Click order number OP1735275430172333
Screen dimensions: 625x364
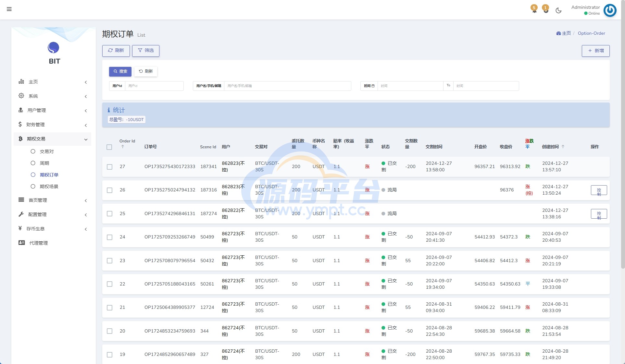tap(170, 166)
